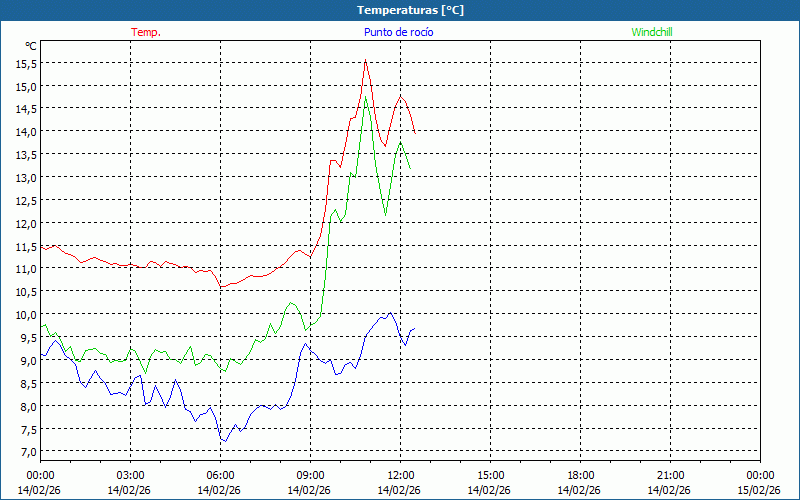Viewport: 800px width, 500px height.
Task: Click the 09:00 time label on the x-axis
Action: pyautogui.click(x=310, y=475)
